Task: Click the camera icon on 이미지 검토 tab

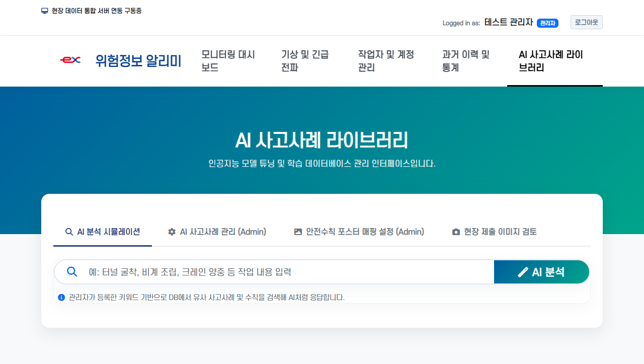Action: pyautogui.click(x=456, y=232)
